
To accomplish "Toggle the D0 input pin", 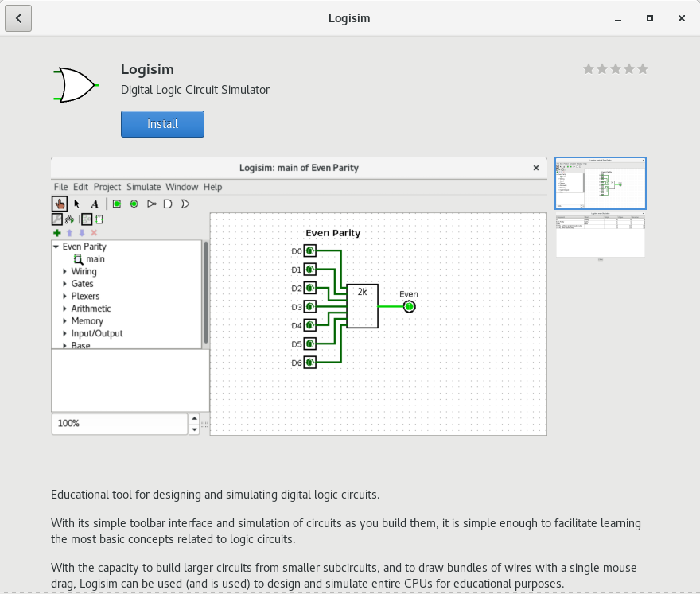I will pos(309,251).
